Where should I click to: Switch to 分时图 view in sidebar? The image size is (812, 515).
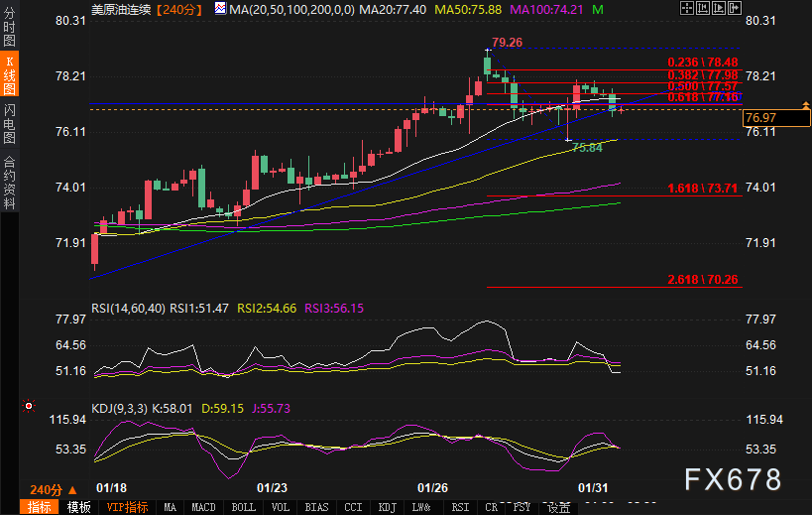coord(9,27)
